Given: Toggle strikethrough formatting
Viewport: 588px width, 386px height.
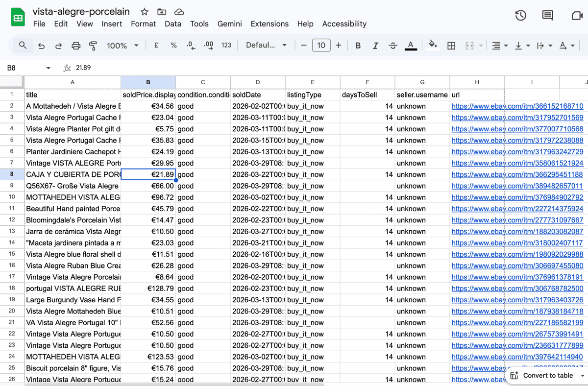Looking at the screenshot, I should point(393,46).
